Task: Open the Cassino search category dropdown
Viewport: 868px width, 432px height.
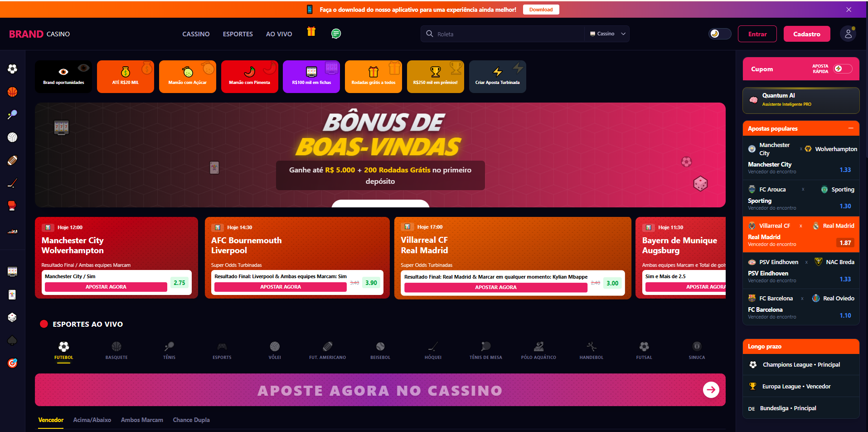Action: click(x=607, y=34)
